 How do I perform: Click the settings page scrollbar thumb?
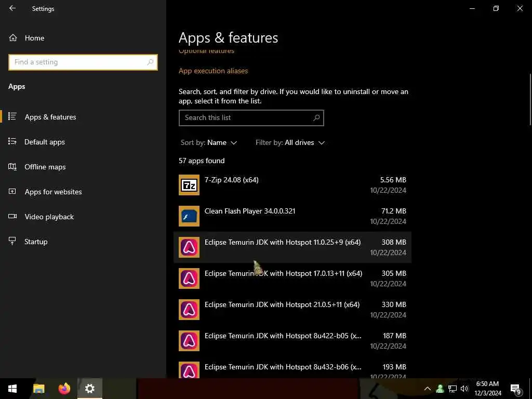(529, 99)
